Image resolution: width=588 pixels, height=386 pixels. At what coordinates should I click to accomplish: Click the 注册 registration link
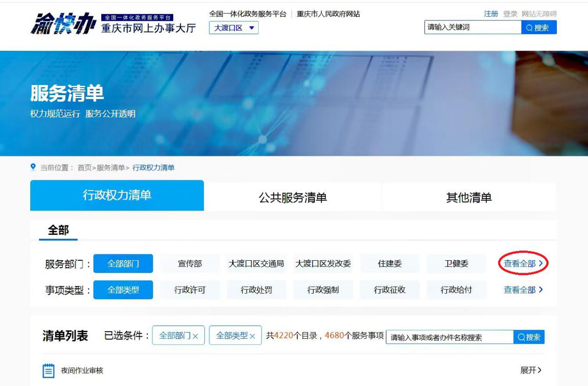[x=490, y=13]
